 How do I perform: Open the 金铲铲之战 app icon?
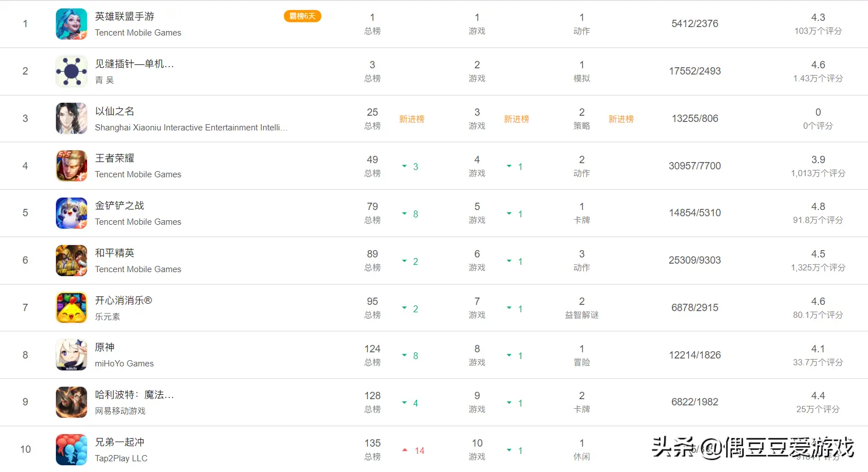[x=71, y=213]
